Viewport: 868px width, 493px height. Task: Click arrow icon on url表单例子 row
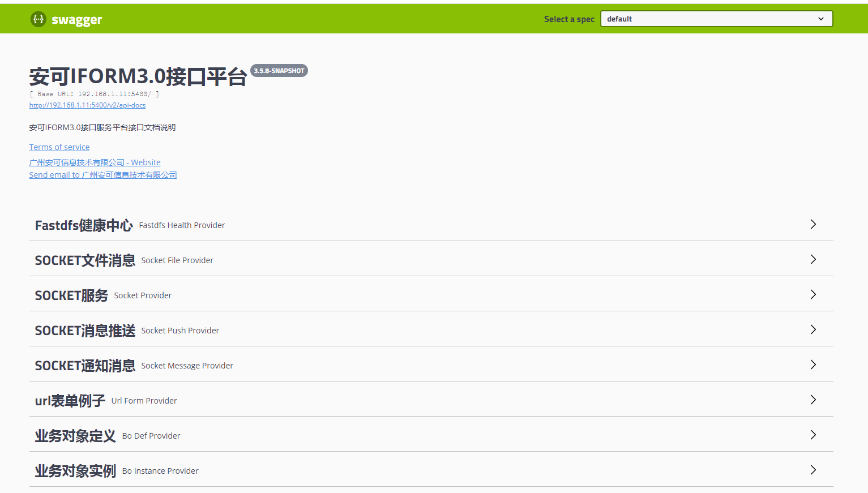coord(813,400)
